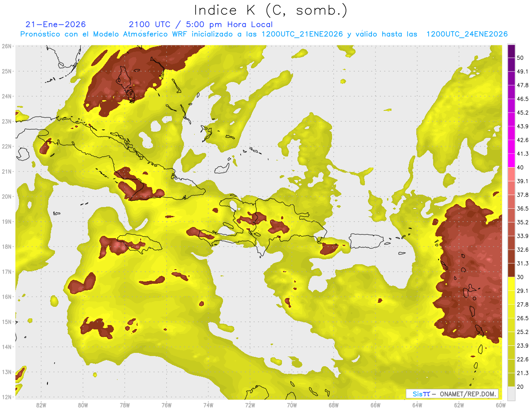
Task: Click the map title "Indice K (C, somb.)"
Action: point(271,10)
